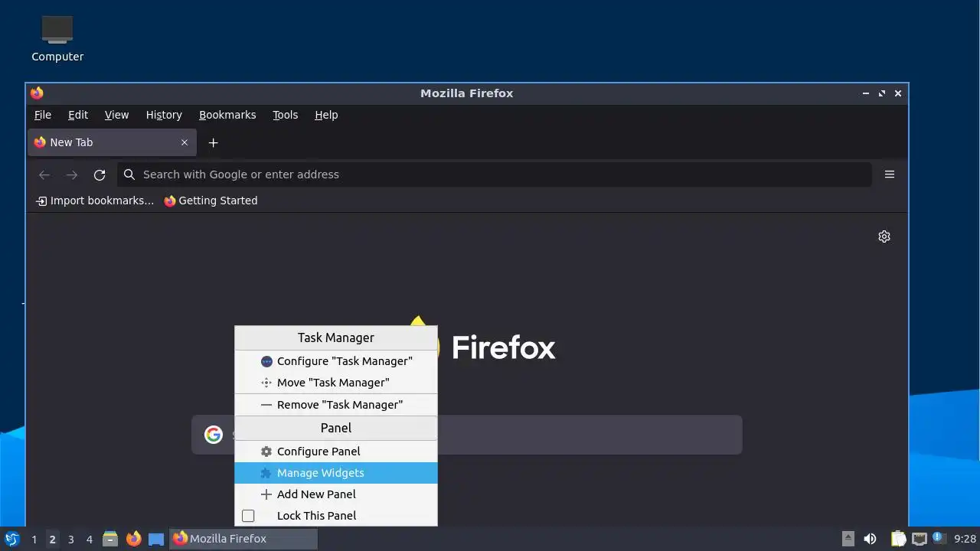
Task: Click the show desktop panel icon
Action: pos(156,539)
